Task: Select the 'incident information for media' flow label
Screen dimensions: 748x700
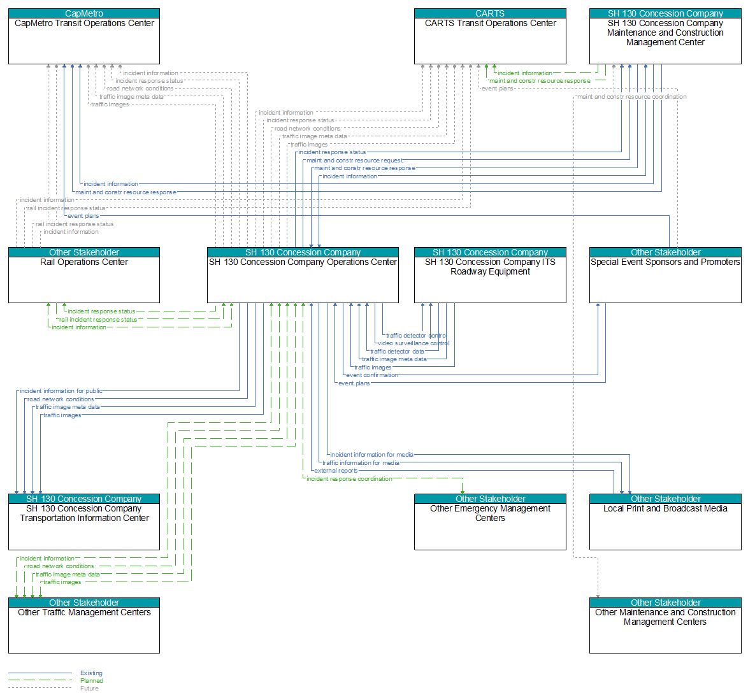Action: click(371, 455)
